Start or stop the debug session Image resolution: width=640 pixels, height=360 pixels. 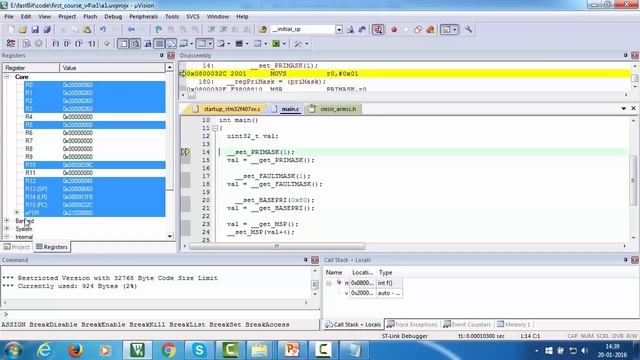(378, 29)
